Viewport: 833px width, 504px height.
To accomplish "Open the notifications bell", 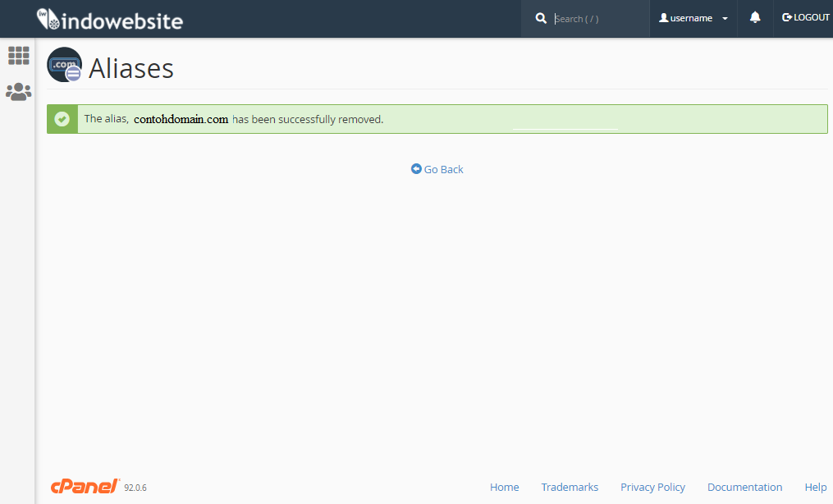I will [x=755, y=18].
